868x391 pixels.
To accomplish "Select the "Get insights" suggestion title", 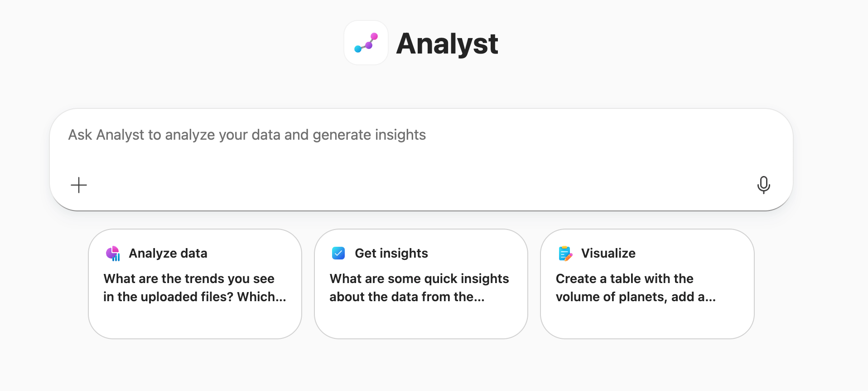I will [391, 253].
